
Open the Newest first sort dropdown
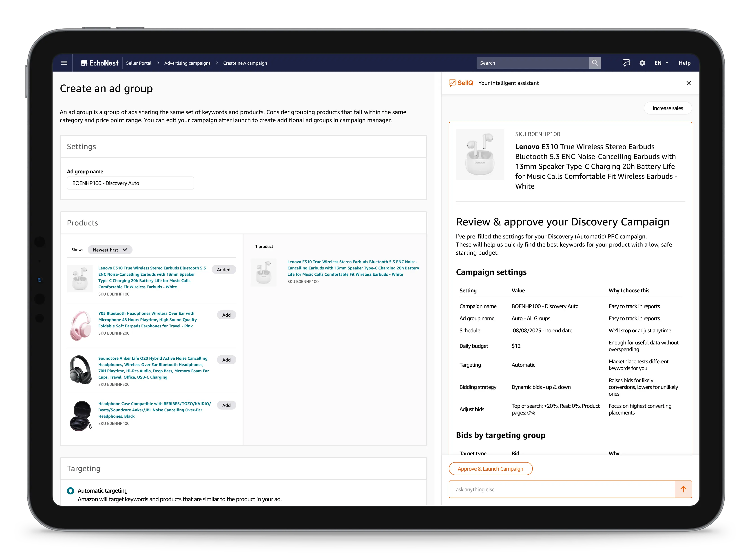pyautogui.click(x=110, y=250)
